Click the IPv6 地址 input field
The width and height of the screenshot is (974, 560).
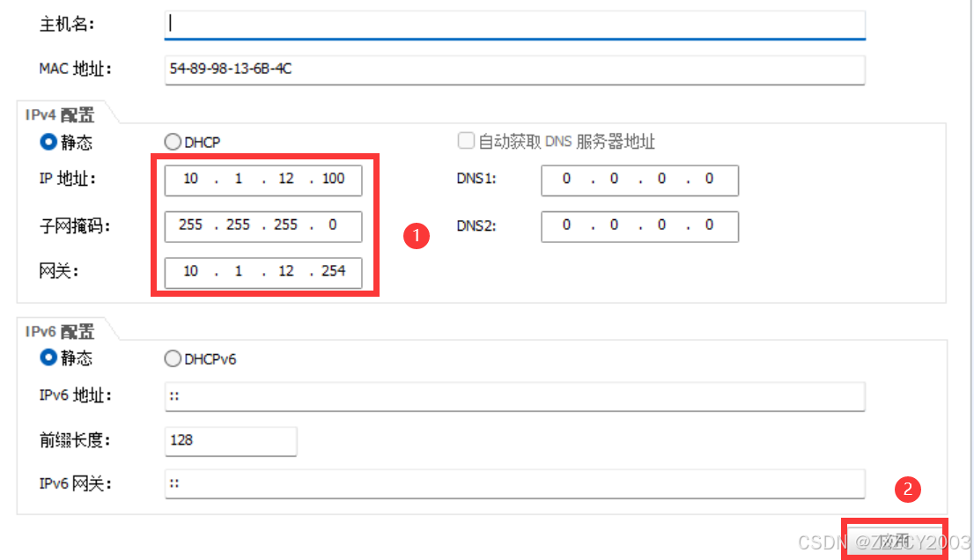point(514,396)
